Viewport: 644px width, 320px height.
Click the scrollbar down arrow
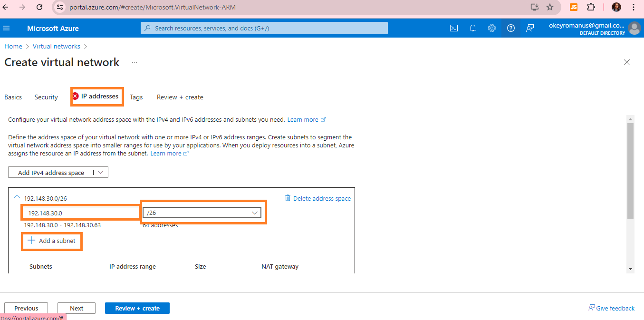pyautogui.click(x=631, y=269)
